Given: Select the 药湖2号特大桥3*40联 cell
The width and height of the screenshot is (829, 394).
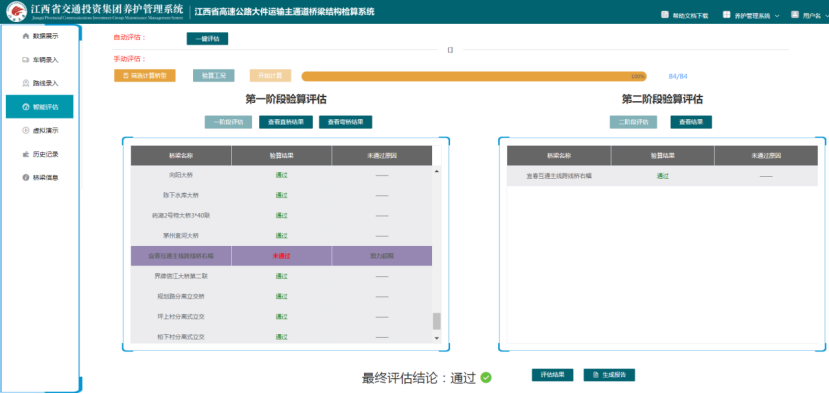Looking at the screenshot, I should [181, 215].
